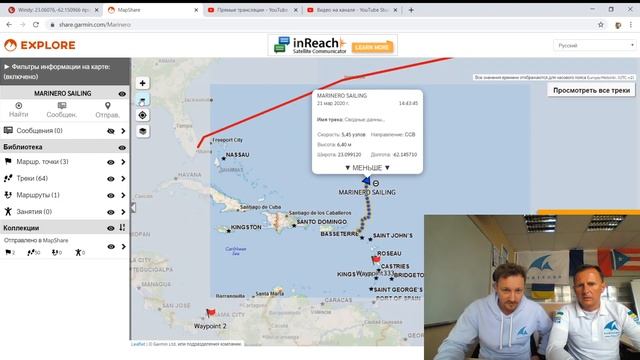Zoom in the map with plus button
Image resolution: width=640 pixels, height=360 pixels.
(142, 83)
